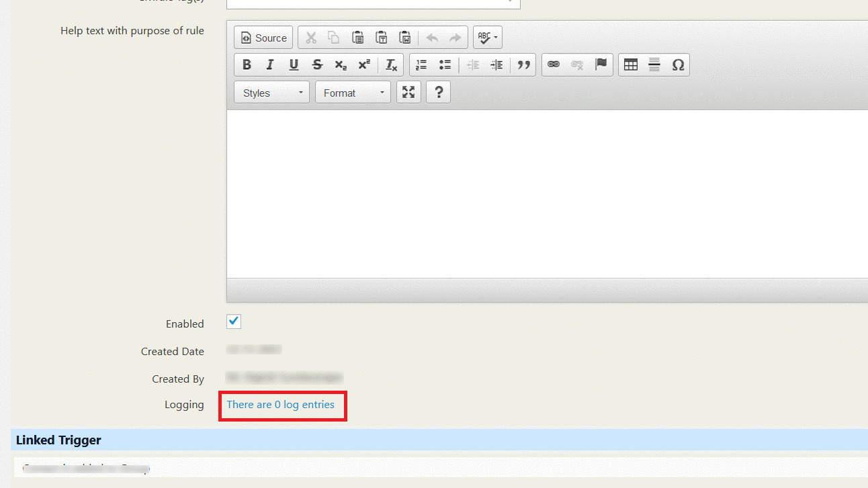Click the Created By label

[178, 379]
